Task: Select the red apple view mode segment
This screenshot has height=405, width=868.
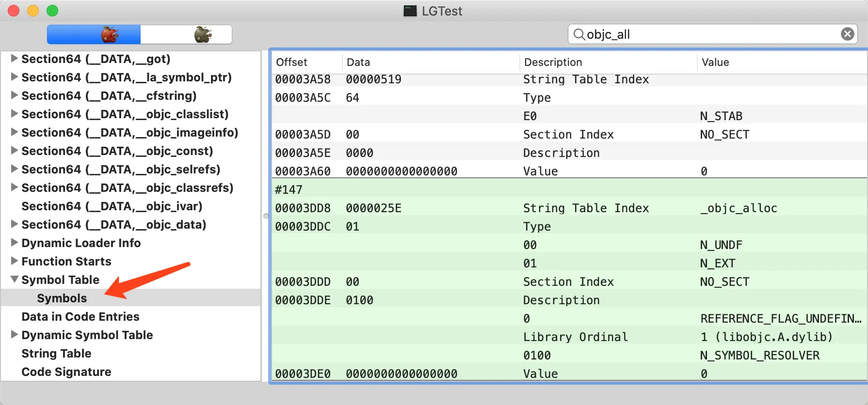Action: (x=94, y=34)
